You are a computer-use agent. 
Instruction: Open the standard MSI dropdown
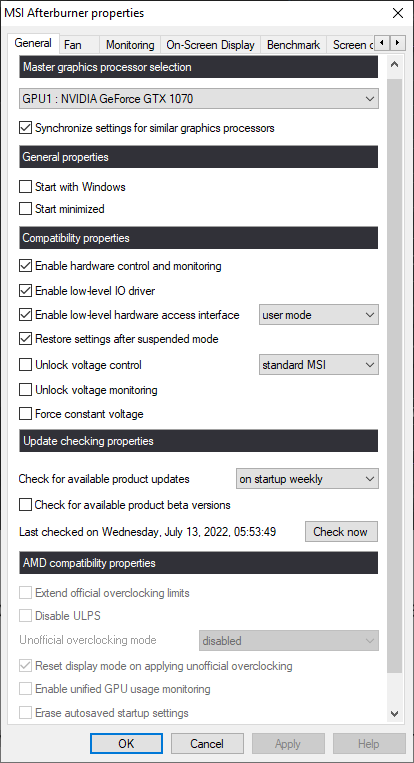point(319,364)
